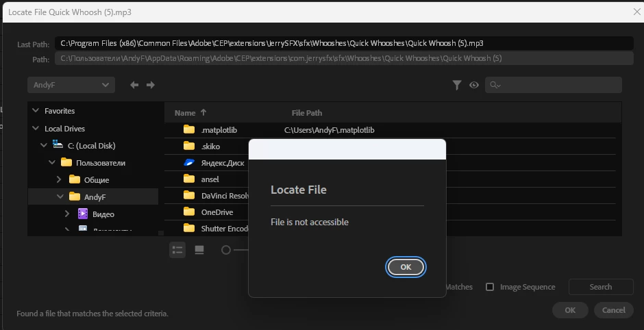Image resolution: width=644 pixels, height=330 pixels.
Task: Select the ansel folder icon
Action: pyautogui.click(x=189, y=179)
